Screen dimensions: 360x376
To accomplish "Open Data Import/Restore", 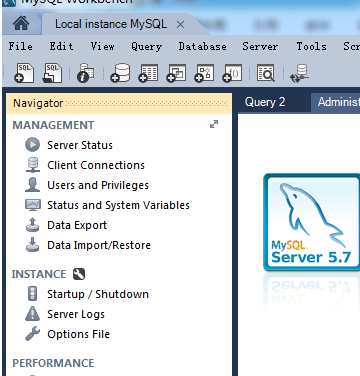I will click(99, 245).
